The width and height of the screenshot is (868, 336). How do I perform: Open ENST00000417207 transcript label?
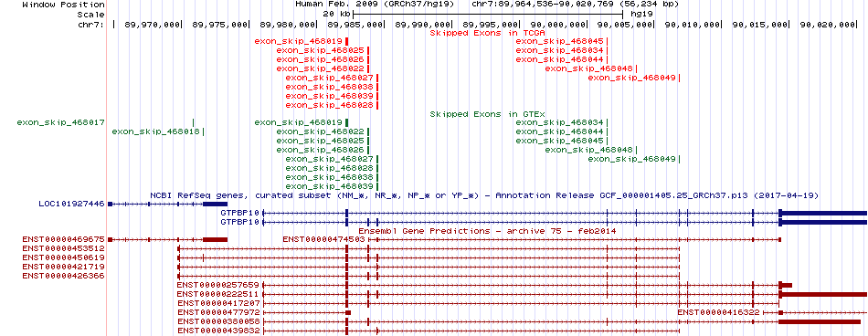click(218, 303)
